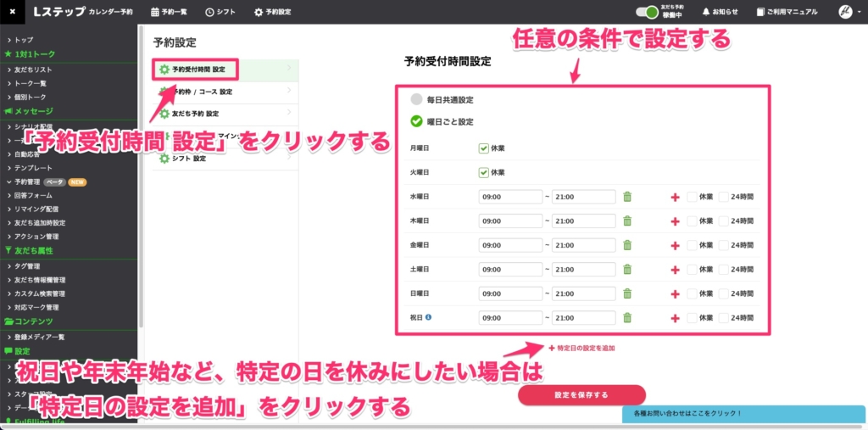
Task: Uncheck the 休業 checkbox for Monday
Action: pyautogui.click(x=483, y=148)
